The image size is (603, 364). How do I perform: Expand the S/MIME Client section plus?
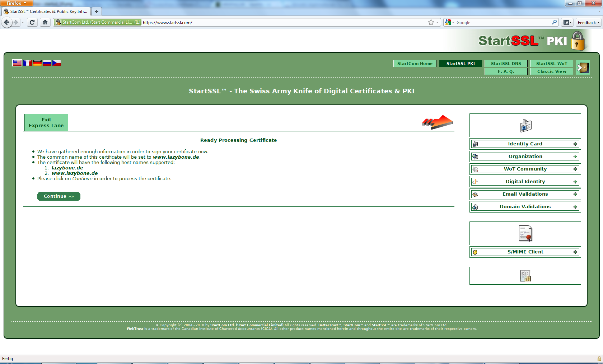click(x=575, y=252)
